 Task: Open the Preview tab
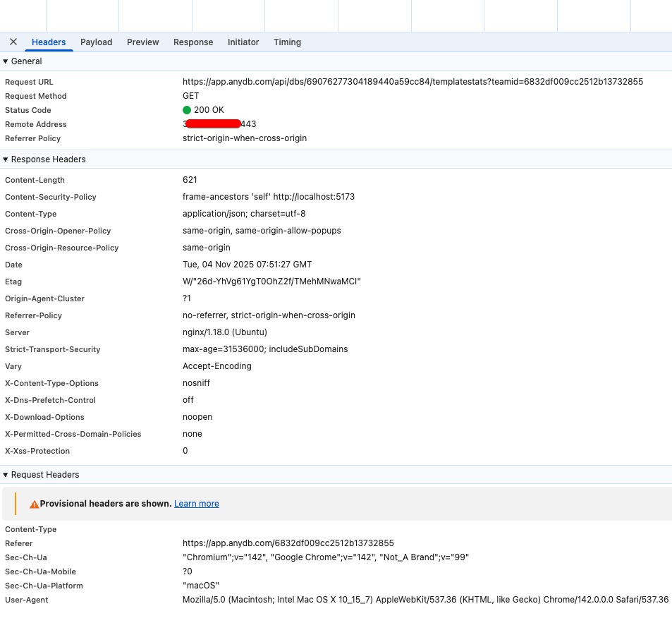[142, 42]
